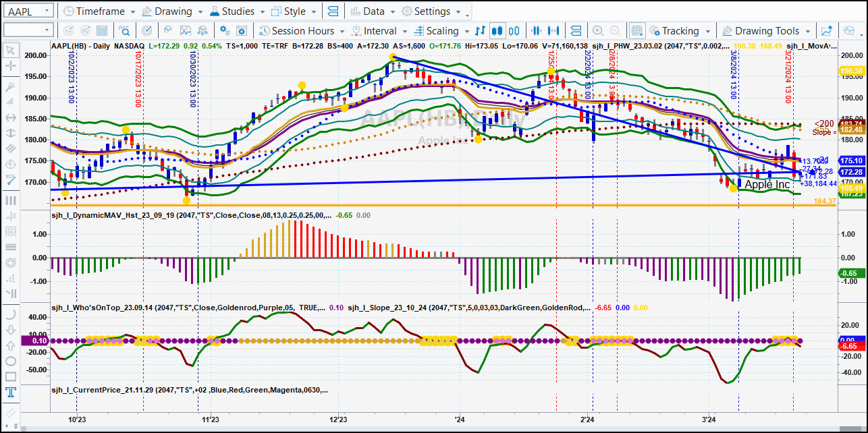Click the stacked panels icon left of zoom-in
The width and height of the screenshot is (868, 433).
[576, 31]
